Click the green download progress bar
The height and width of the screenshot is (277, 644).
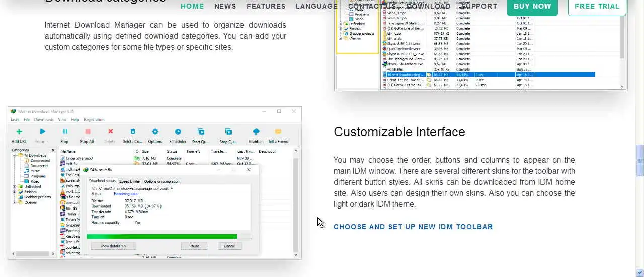pyautogui.click(x=169, y=236)
